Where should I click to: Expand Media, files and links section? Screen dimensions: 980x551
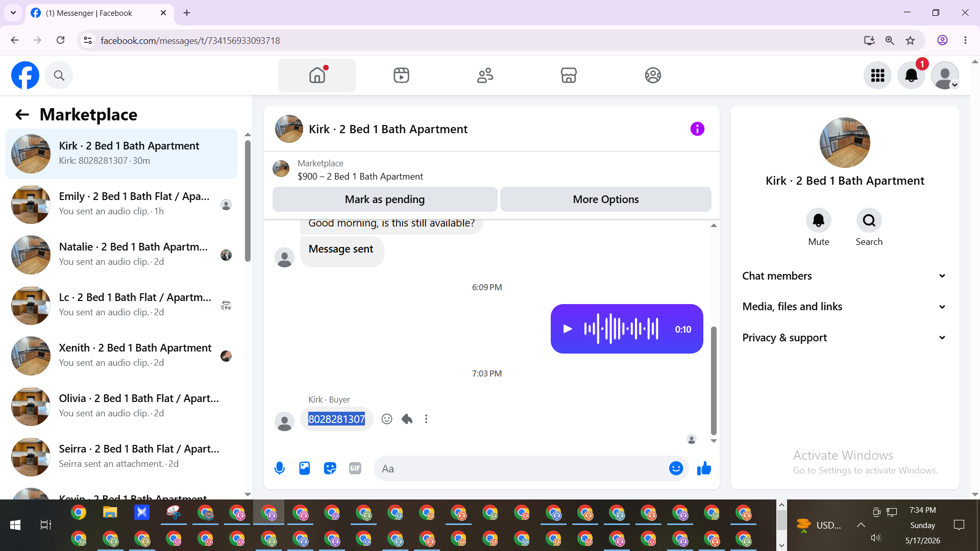[845, 307]
